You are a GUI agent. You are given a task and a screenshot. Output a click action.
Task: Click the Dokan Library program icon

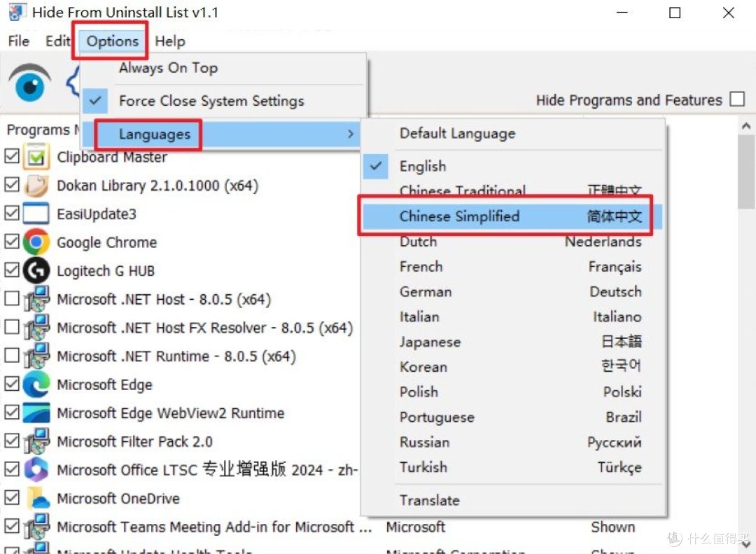pyautogui.click(x=36, y=186)
